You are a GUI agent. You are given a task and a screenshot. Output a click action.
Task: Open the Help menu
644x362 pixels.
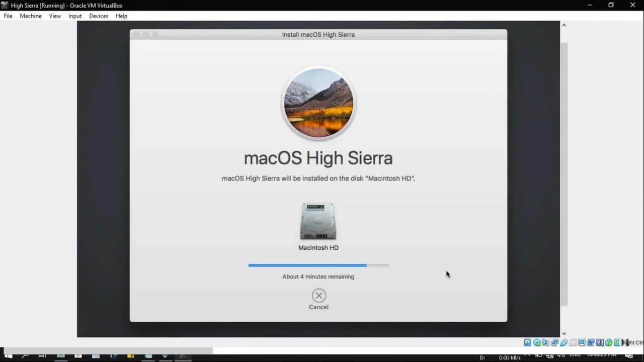[x=121, y=16]
